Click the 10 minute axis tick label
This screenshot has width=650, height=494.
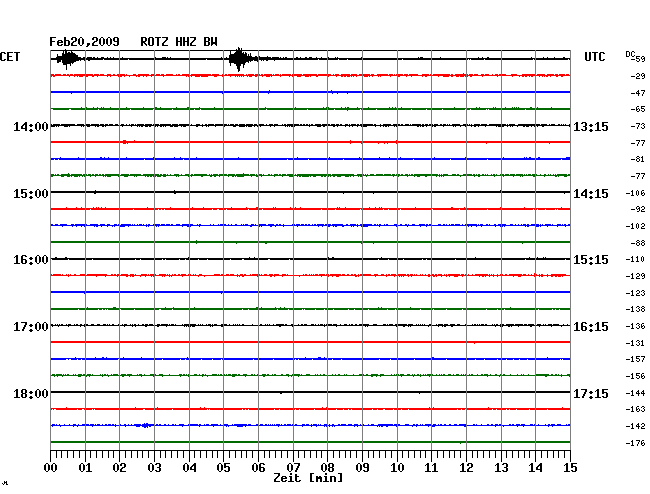[397, 468]
